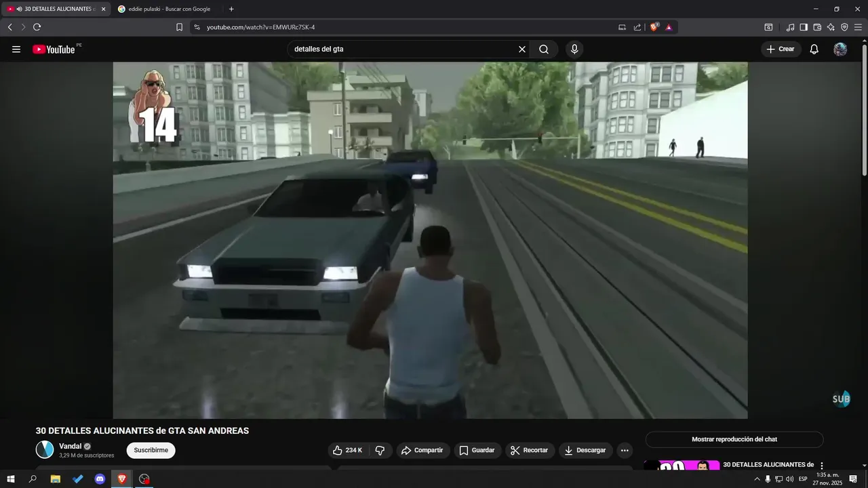The width and height of the screenshot is (868, 488).
Task: Open the To Do checkmark app
Action: [x=78, y=479]
